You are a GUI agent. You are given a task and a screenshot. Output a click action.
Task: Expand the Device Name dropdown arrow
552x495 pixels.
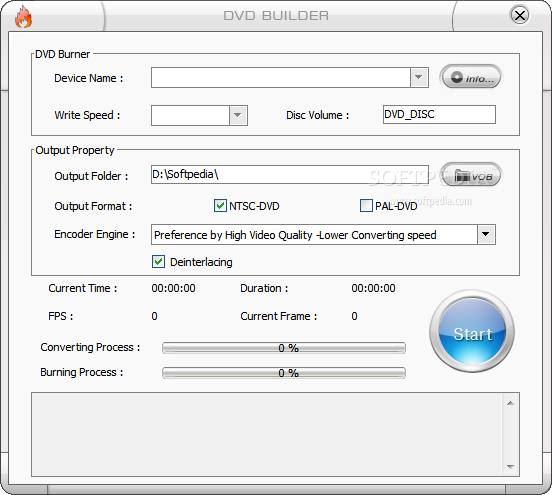(x=419, y=77)
